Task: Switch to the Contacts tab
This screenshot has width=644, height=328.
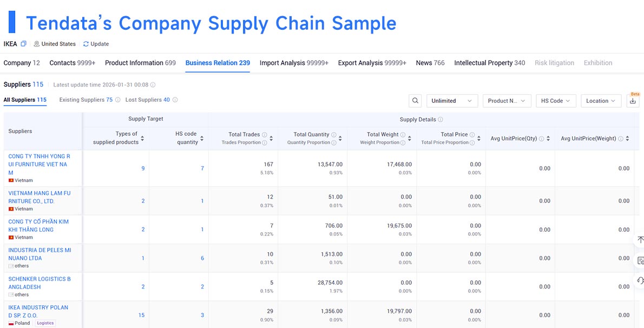Action: coord(73,63)
